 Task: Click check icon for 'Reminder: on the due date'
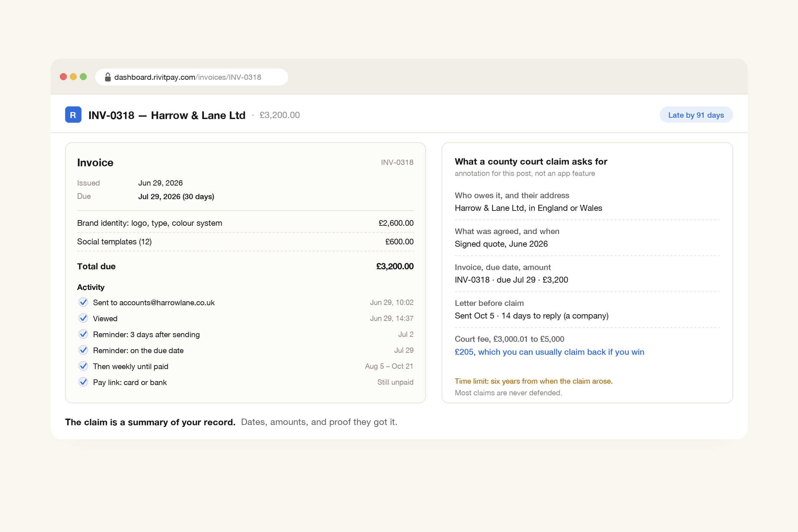click(x=83, y=350)
